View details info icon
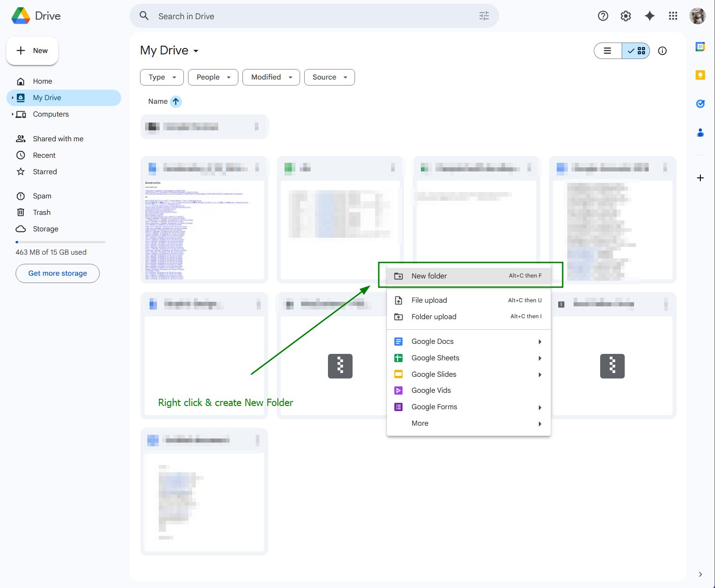 coord(662,51)
